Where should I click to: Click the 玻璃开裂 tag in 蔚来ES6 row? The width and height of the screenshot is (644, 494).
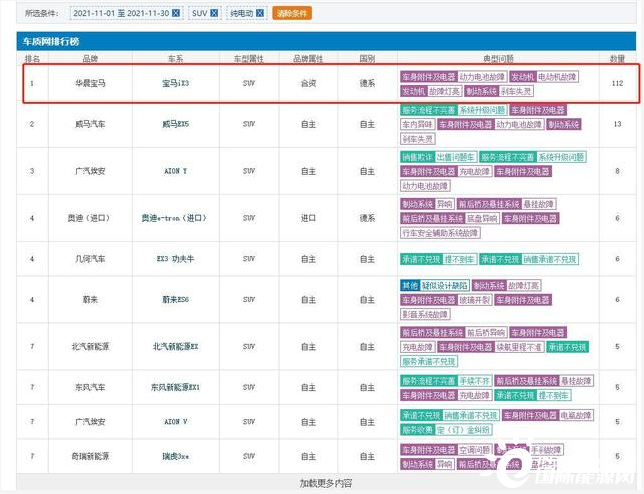coord(474,300)
